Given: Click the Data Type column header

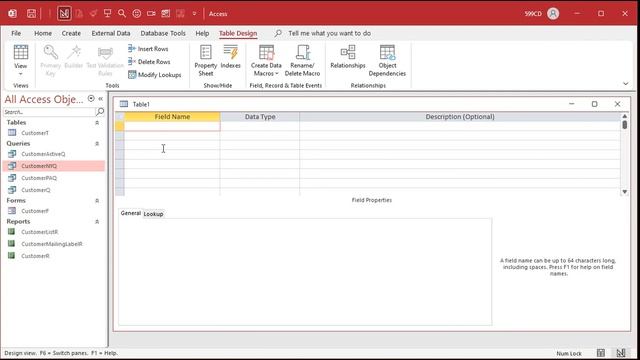Looking at the screenshot, I should pos(260,117).
